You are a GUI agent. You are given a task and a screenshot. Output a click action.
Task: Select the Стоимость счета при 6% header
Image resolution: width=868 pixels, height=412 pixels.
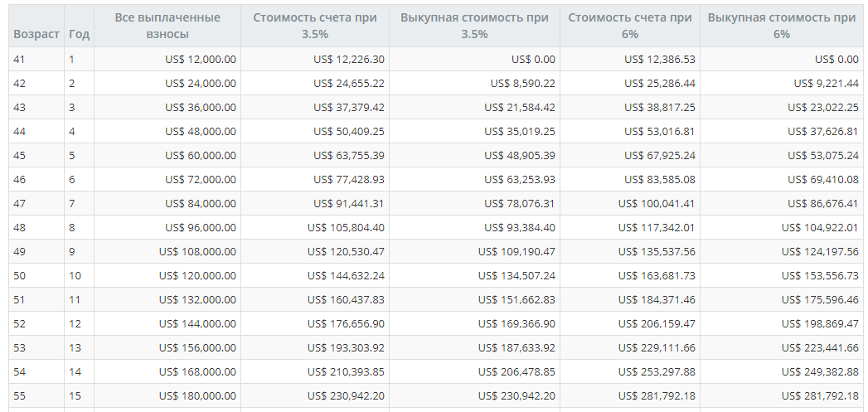pyautogui.click(x=630, y=26)
